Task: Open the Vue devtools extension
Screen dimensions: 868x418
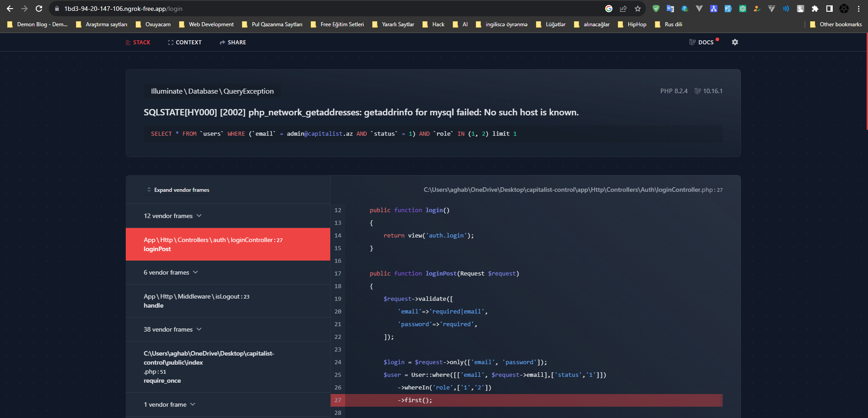Action: (x=699, y=9)
